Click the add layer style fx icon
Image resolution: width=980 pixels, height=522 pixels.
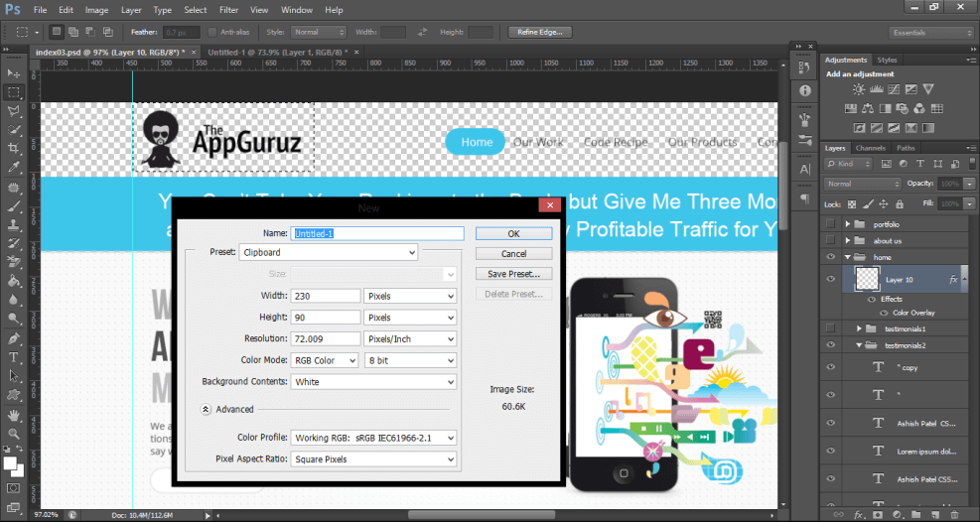point(859,514)
